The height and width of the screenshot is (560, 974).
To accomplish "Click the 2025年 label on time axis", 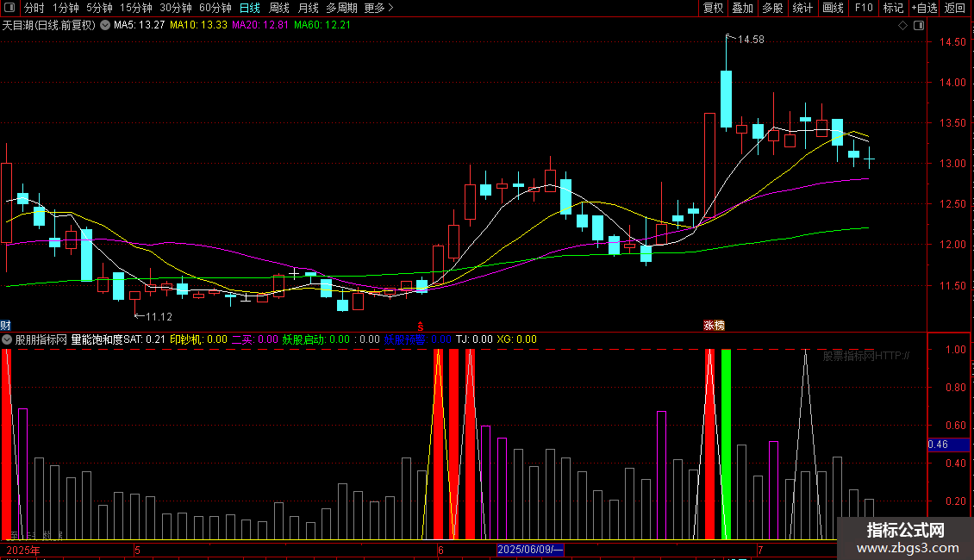I will (23, 550).
